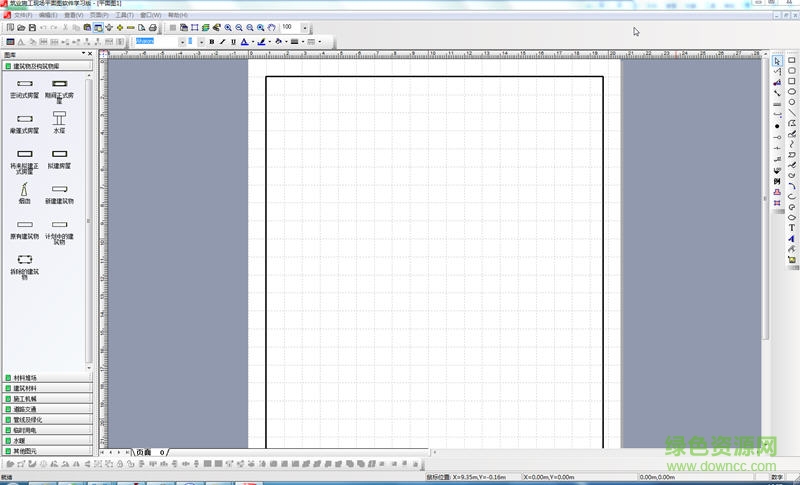
Task: Pick the 烟囱 chimney shape from library
Action: (x=24, y=189)
